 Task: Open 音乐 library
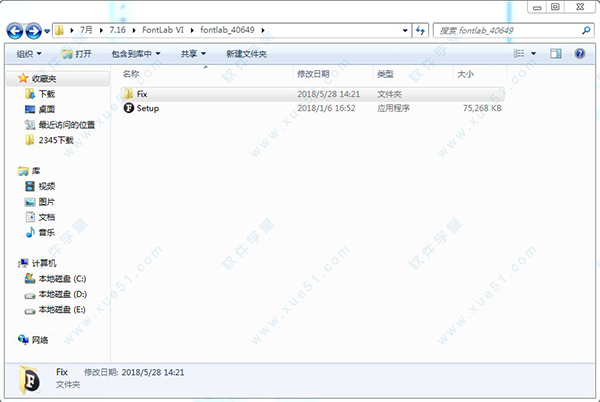pos(47,232)
